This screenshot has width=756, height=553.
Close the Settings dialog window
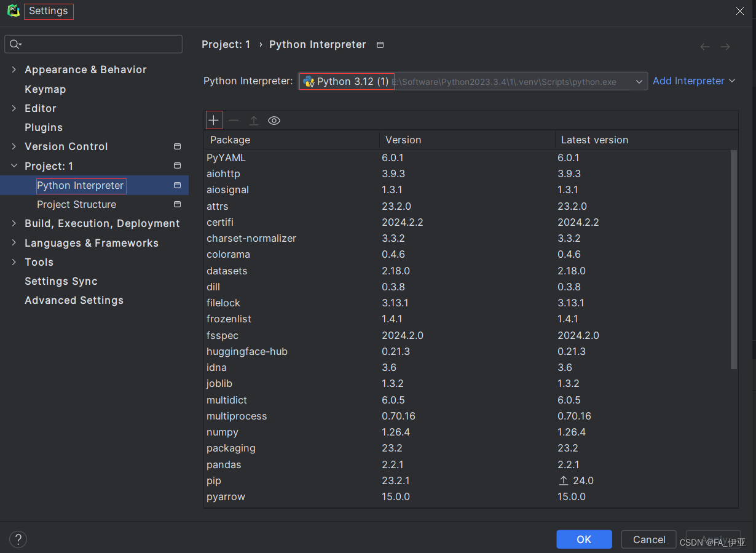[740, 11]
